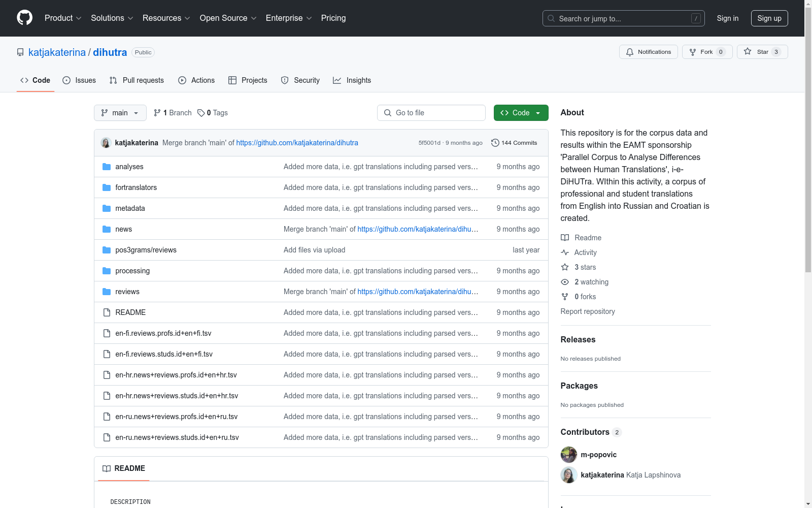Expand the Solutions menu
Viewport: 812px width, 508px height.
(112, 18)
